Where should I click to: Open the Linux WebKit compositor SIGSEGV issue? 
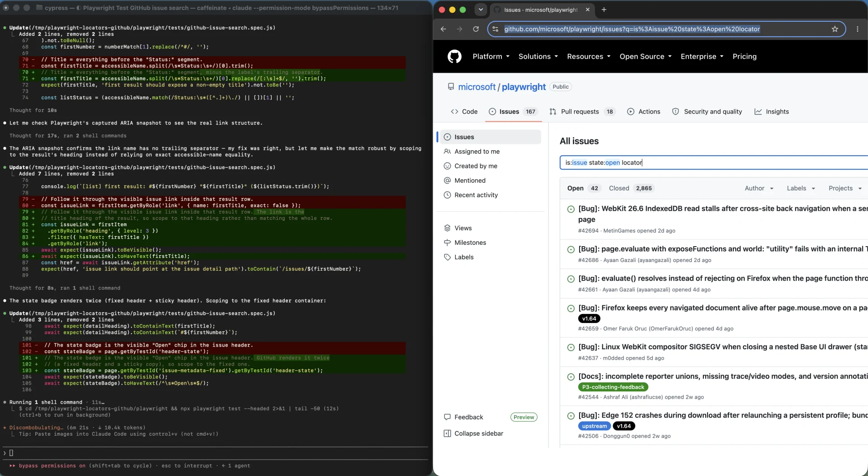click(x=722, y=347)
